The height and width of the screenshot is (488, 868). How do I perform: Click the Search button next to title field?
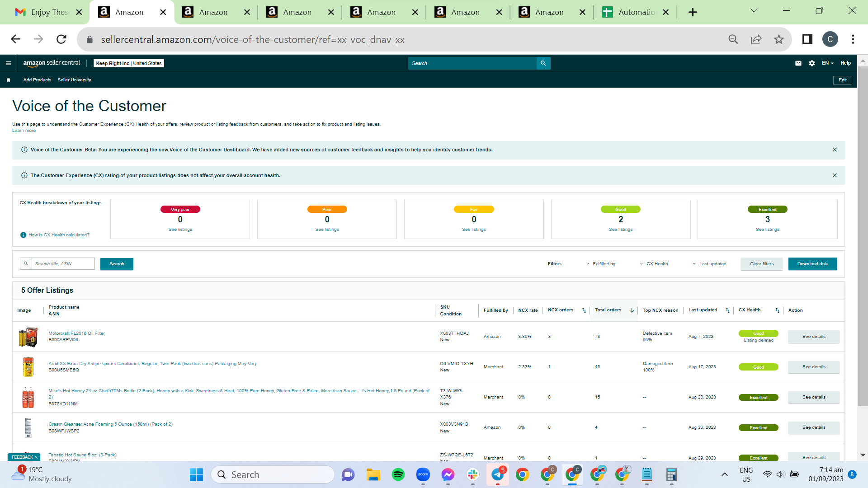tap(117, 264)
